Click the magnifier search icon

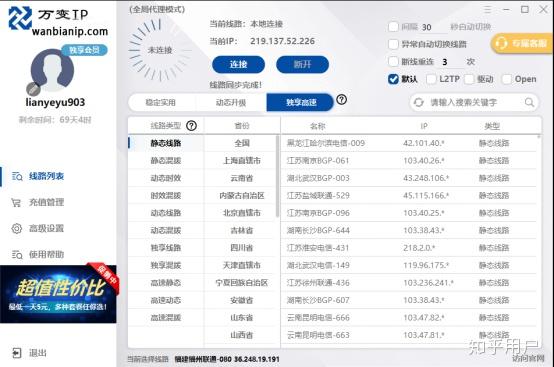point(529,102)
